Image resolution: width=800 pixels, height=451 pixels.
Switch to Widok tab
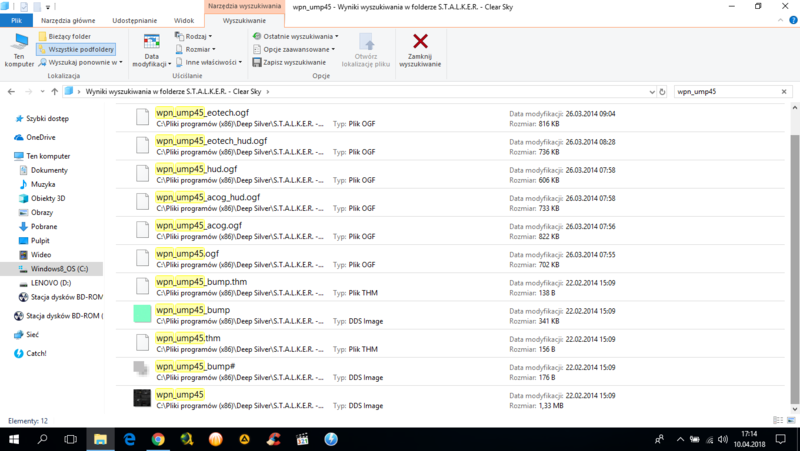(184, 20)
